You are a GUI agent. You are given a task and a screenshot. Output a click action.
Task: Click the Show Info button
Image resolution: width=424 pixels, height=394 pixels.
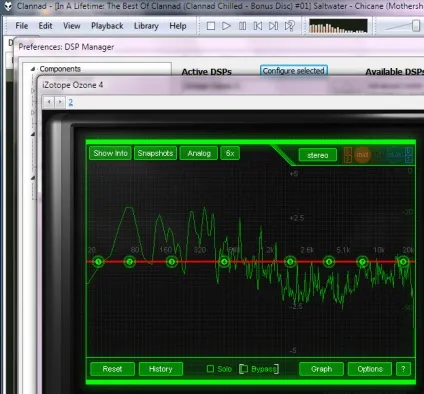(110, 153)
